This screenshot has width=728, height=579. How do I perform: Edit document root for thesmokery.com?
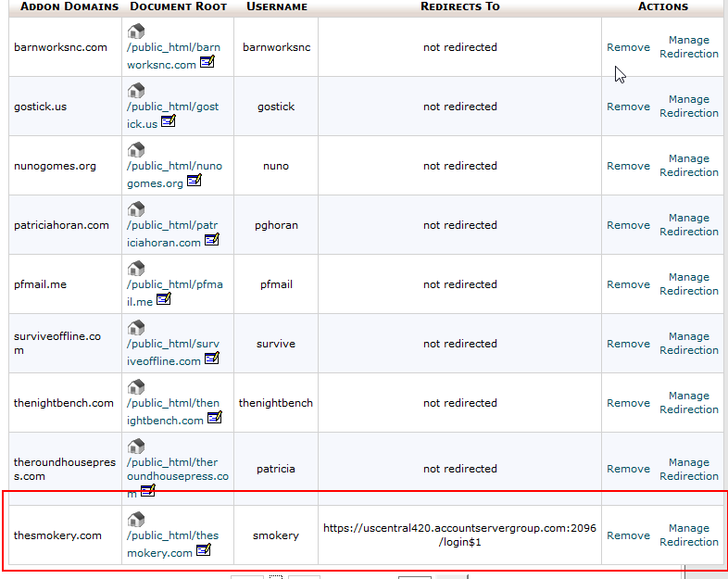(204, 550)
